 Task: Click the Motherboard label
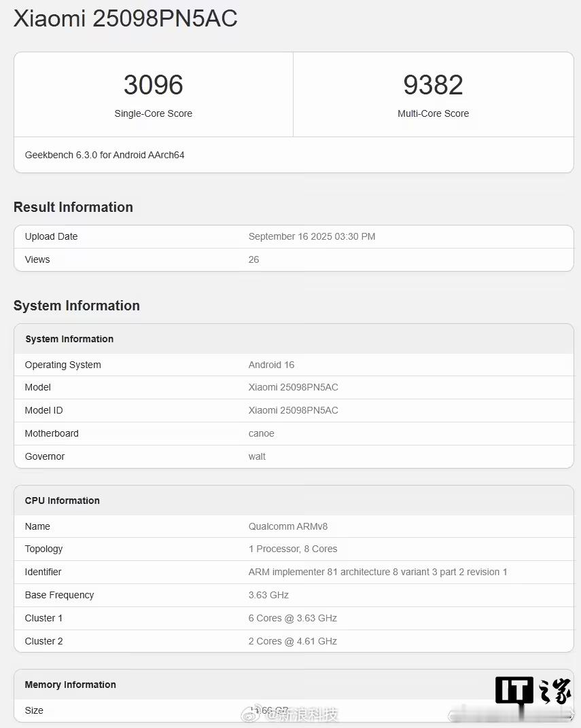[52, 433]
